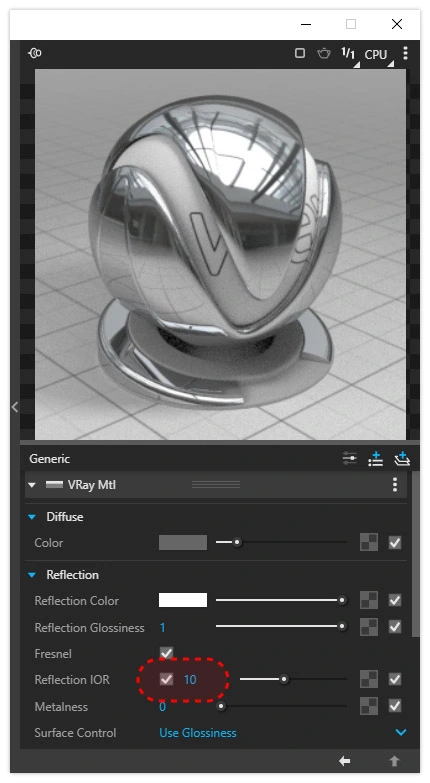Click the Surface Control dropdown chevron
Viewport: 430px width, 783px height.
pos(401,733)
